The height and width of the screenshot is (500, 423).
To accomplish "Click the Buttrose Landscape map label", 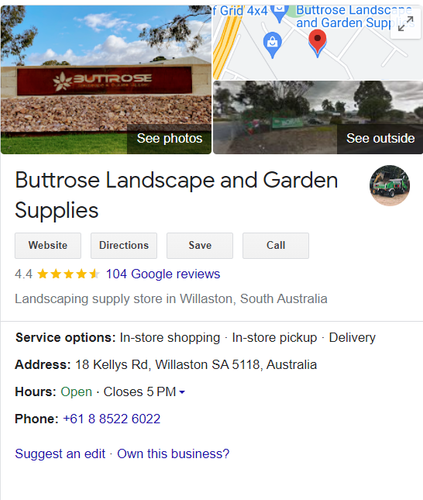I will 354,17.
